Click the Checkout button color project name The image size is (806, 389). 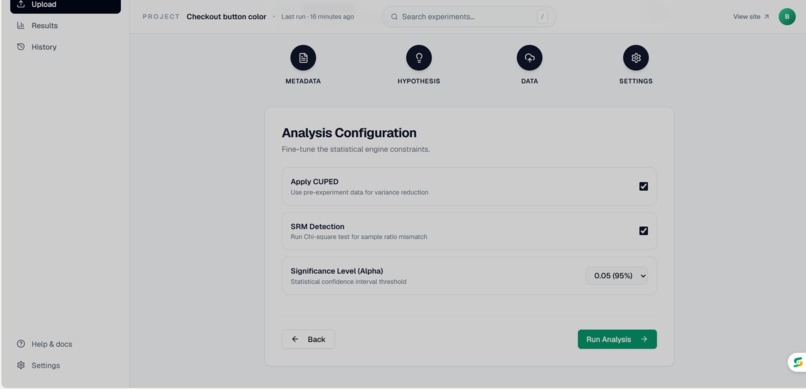tap(226, 16)
